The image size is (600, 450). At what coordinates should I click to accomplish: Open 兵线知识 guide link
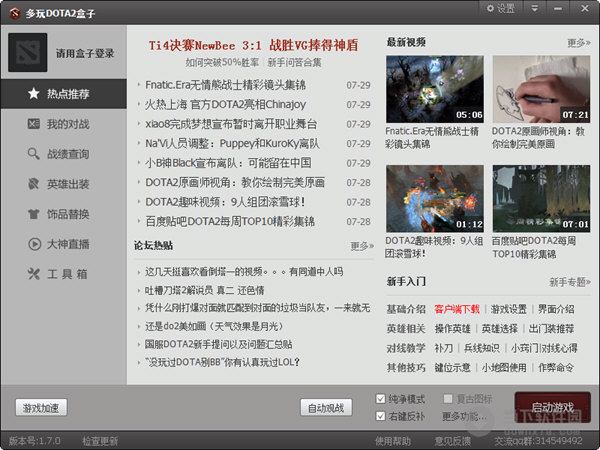click(481, 348)
